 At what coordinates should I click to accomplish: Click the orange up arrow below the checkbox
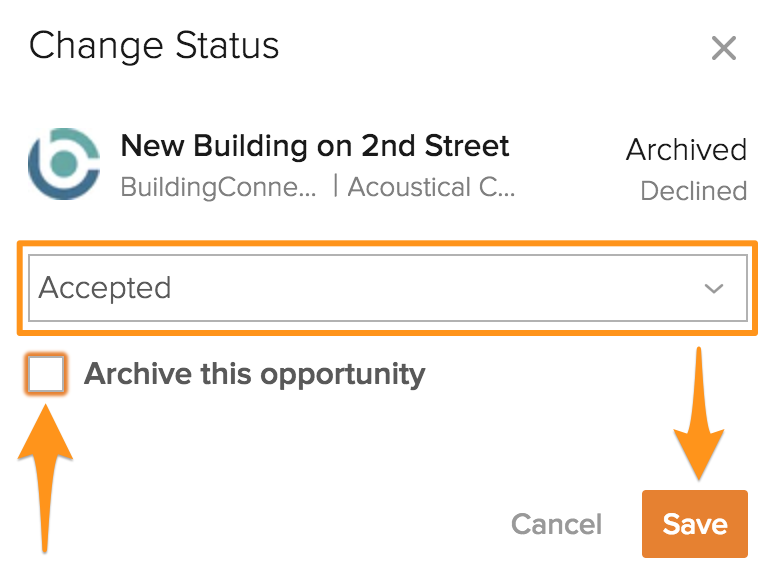coord(45,477)
